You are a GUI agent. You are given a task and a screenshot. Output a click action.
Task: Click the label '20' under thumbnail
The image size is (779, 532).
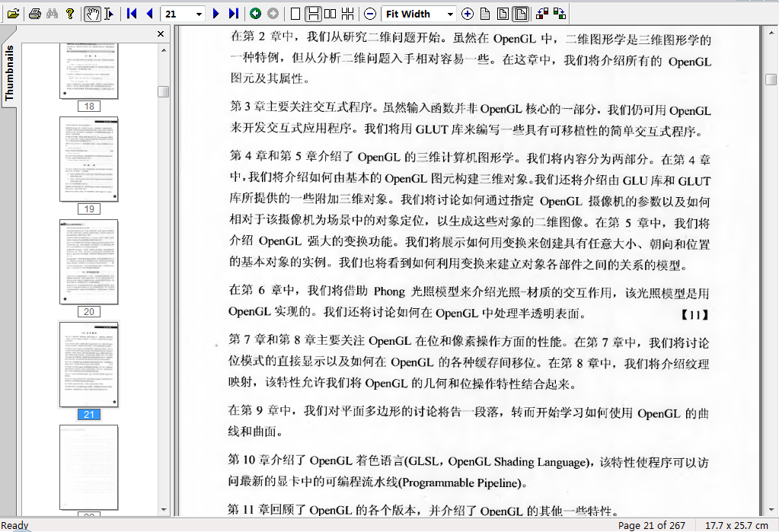click(89, 312)
